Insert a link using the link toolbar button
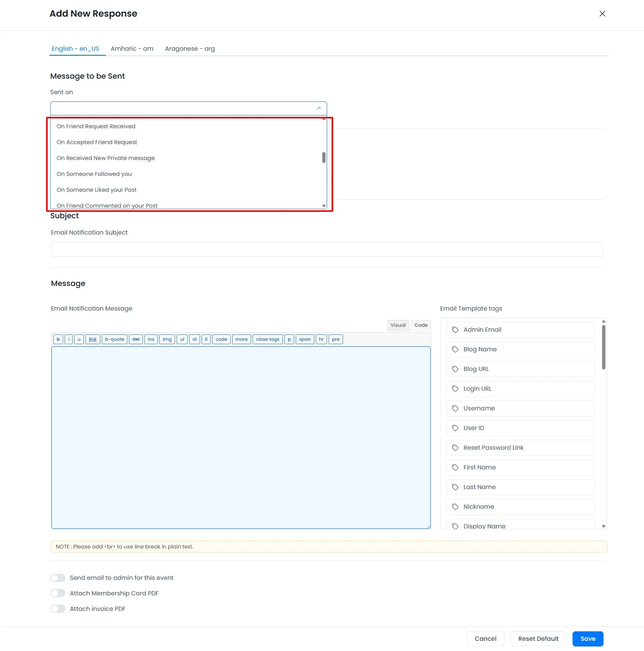The width and height of the screenshot is (644, 651). [92, 339]
